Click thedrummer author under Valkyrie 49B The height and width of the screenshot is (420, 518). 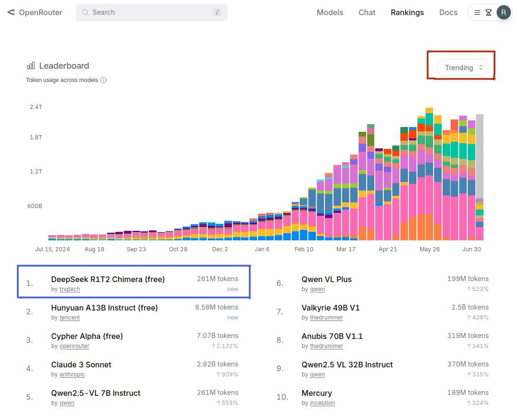point(326,318)
